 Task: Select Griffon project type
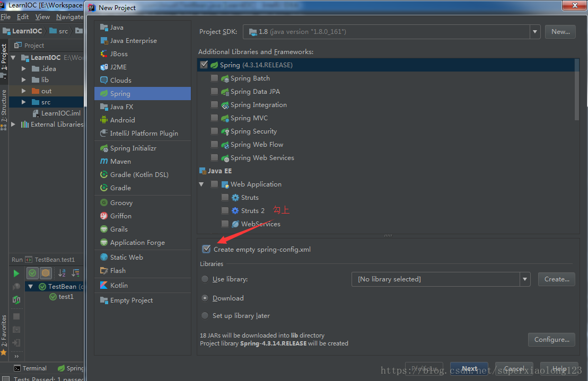click(143, 216)
